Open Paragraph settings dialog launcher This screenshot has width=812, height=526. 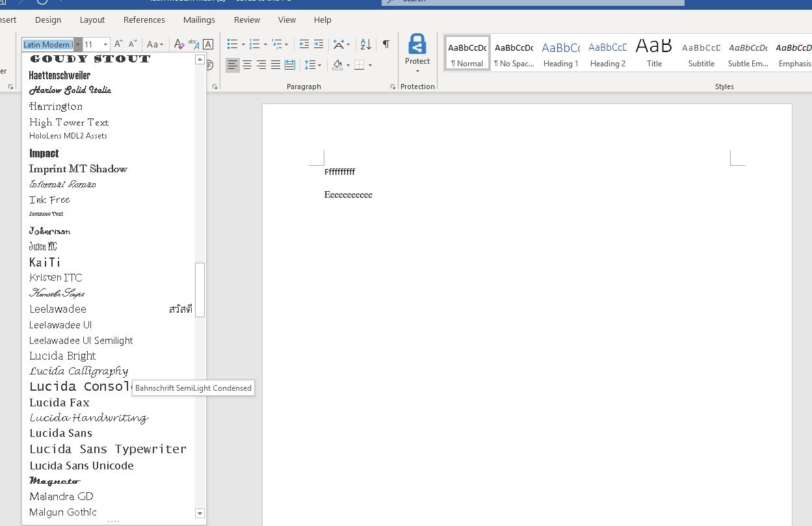click(393, 86)
